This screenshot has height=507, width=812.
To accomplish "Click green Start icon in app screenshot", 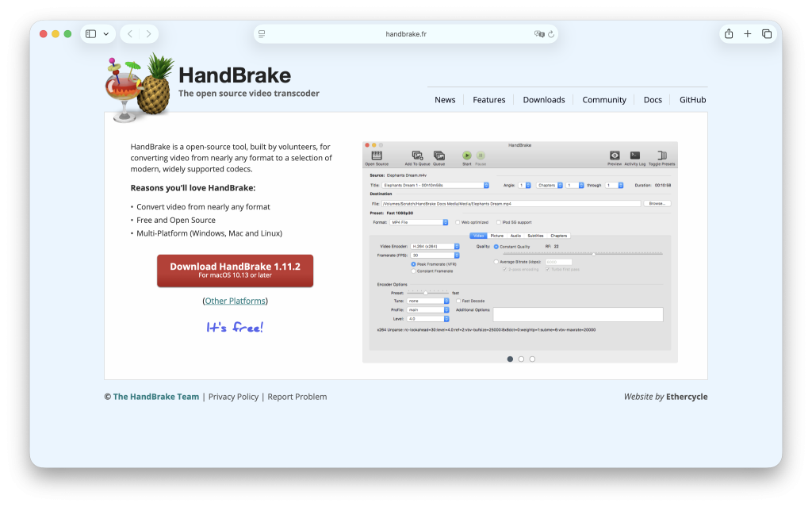I will tap(466, 157).
